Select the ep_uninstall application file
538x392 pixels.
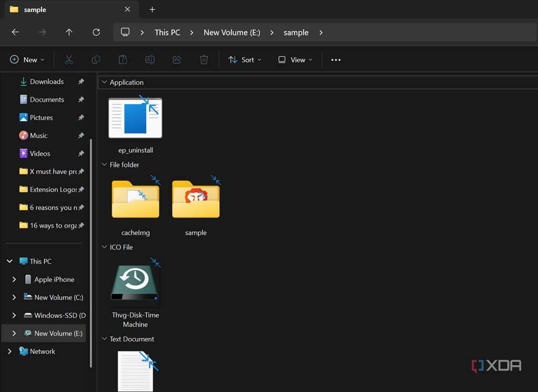(x=136, y=125)
